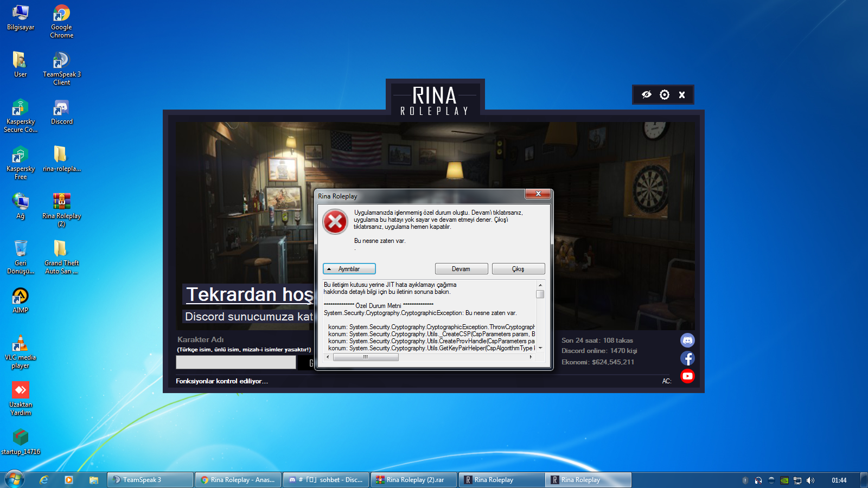This screenshot has height=488, width=868.
Task: Open Windows Explorer from the taskbar
Action: pos(94,480)
